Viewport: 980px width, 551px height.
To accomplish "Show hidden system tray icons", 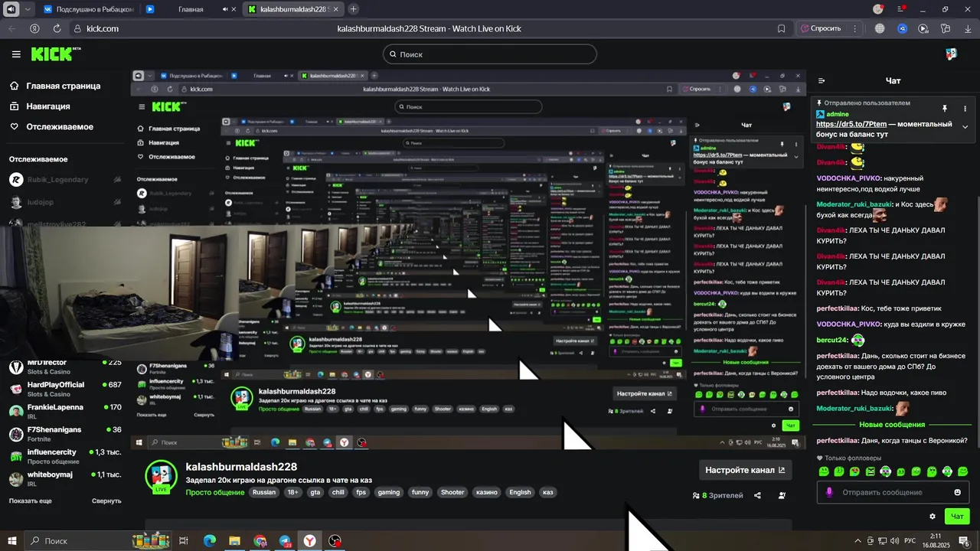I will (860, 541).
